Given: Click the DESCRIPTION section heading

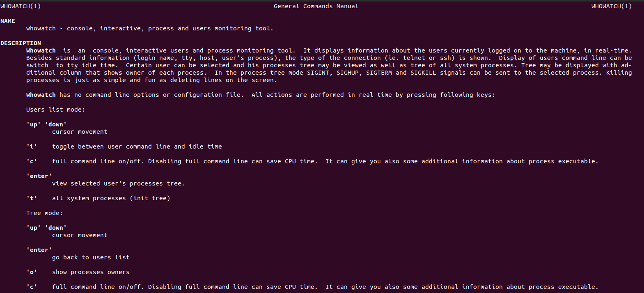Looking at the screenshot, I should coord(21,43).
